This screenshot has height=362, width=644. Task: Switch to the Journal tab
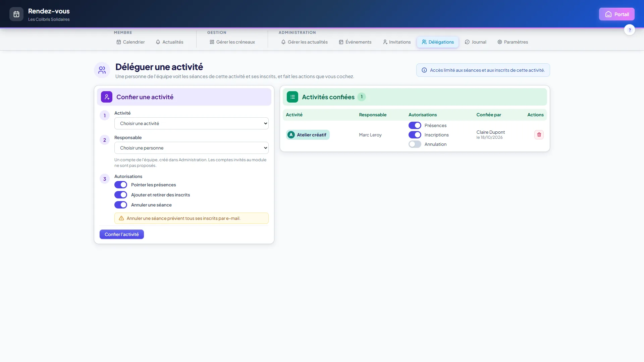click(476, 42)
